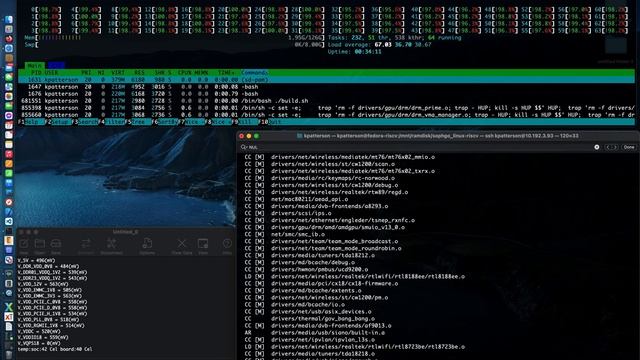This screenshot has width=640, height=360.
Task: Click the Swp usage meter in htop
Action: coord(174,44)
